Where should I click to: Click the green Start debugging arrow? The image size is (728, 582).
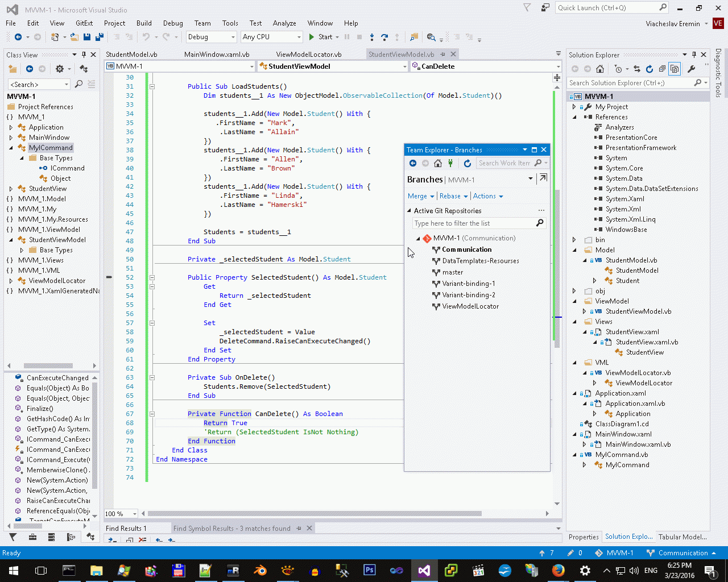coord(312,37)
